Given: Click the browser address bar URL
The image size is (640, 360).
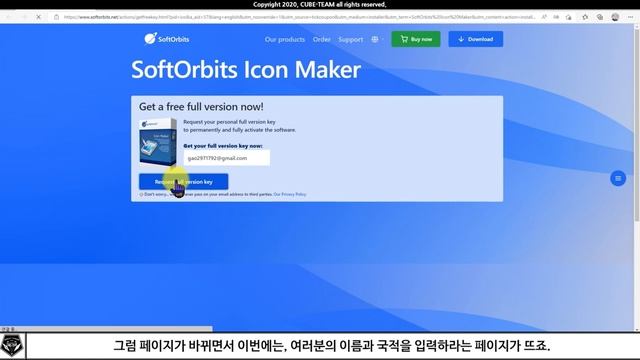Looking at the screenshot, I should 299,17.
